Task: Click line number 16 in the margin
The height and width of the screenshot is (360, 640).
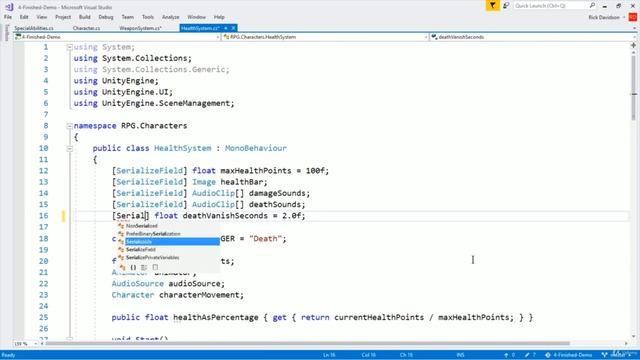Action: (x=43, y=216)
